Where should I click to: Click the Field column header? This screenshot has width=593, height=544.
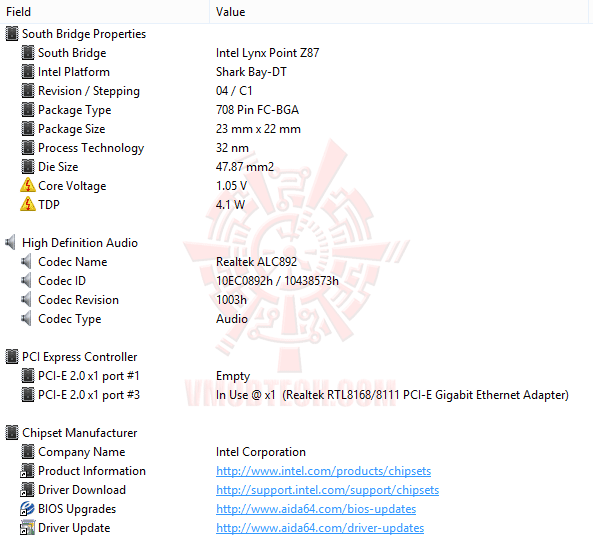105,12
